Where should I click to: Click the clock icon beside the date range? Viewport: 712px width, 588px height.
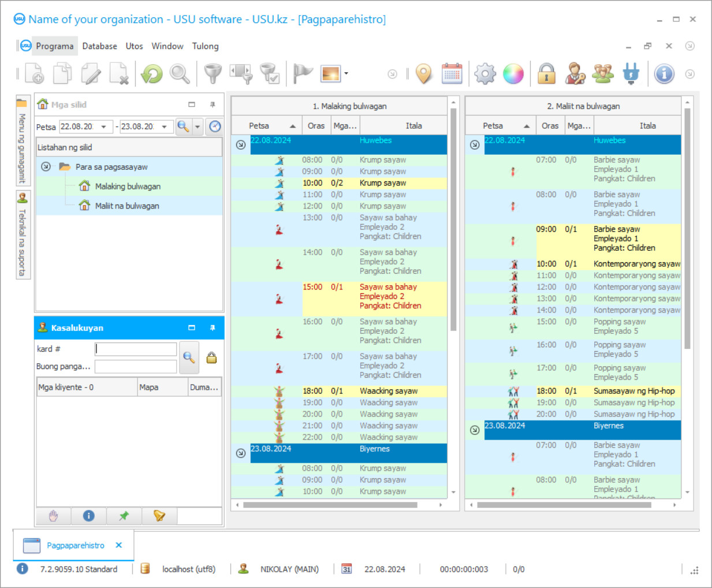pyautogui.click(x=215, y=126)
